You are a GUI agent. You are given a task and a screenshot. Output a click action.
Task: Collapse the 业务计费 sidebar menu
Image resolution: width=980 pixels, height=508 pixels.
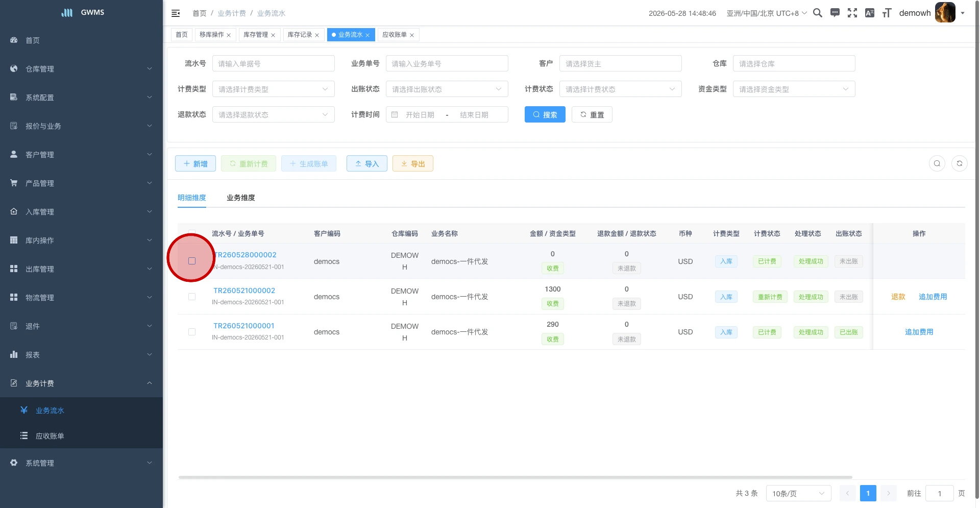(81, 383)
